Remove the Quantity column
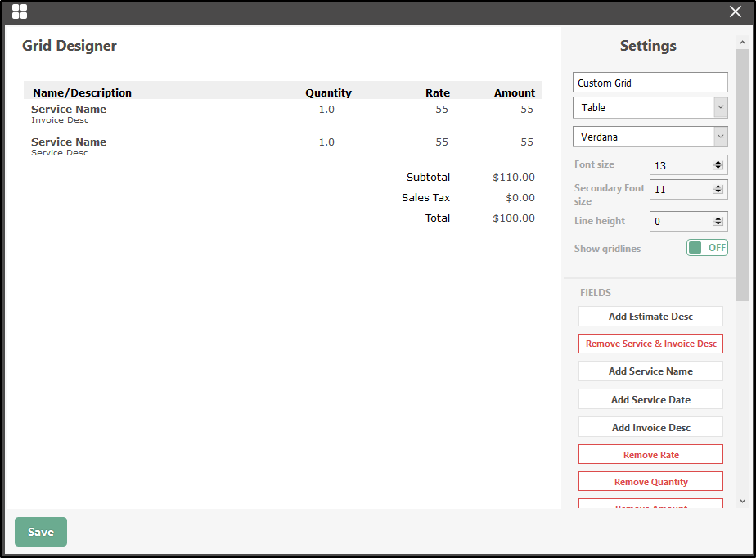This screenshot has width=756, height=558. (x=650, y=481)
